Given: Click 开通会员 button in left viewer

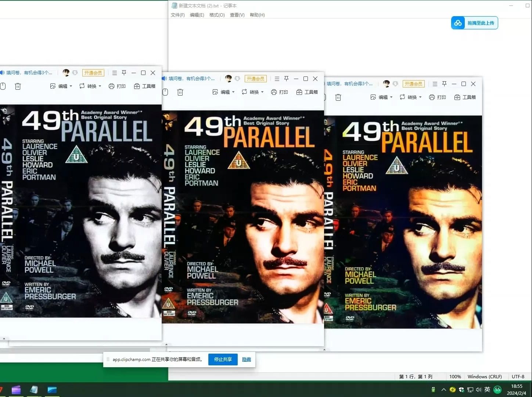Looking at the screenshot, I should (93, 73).
